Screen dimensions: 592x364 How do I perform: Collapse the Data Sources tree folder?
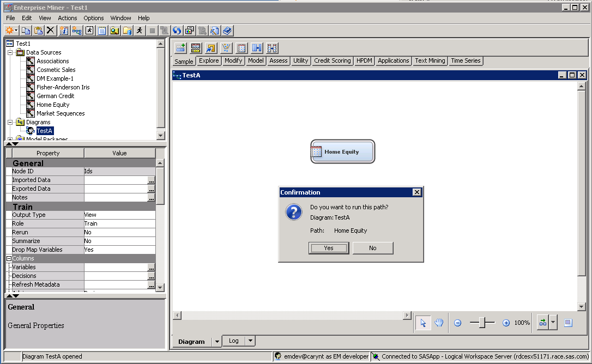(10, 52)
